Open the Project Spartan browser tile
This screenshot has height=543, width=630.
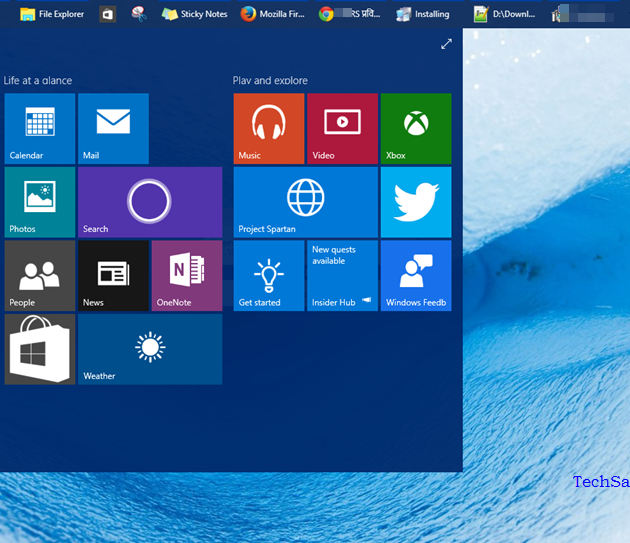click(x=305, y=202)
